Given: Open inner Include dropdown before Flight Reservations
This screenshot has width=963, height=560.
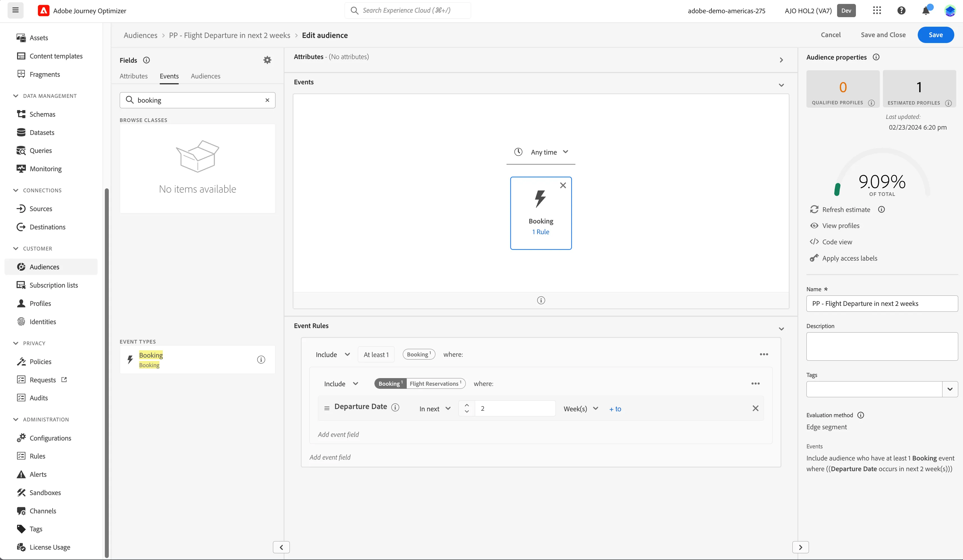Looking at the screenshot, I should pos(341,383).
